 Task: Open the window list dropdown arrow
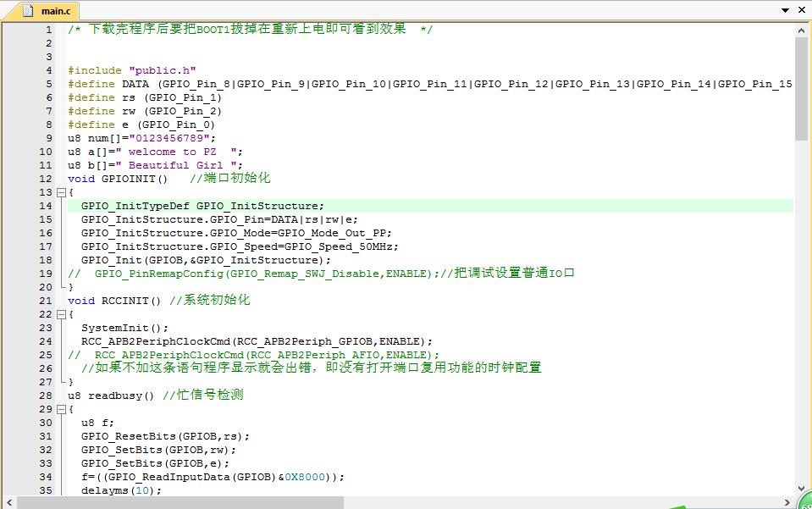(785, 10)
